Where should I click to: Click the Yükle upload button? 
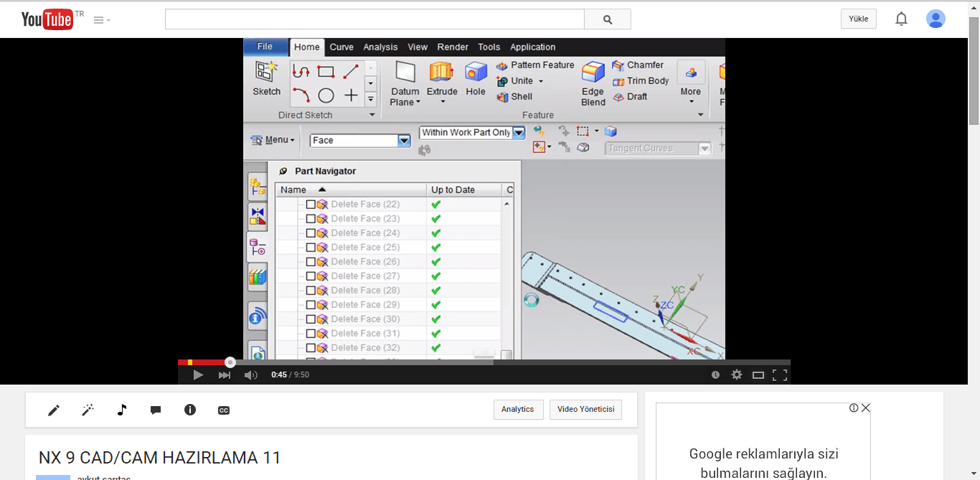pyautogui.click(x=859, y=19)
